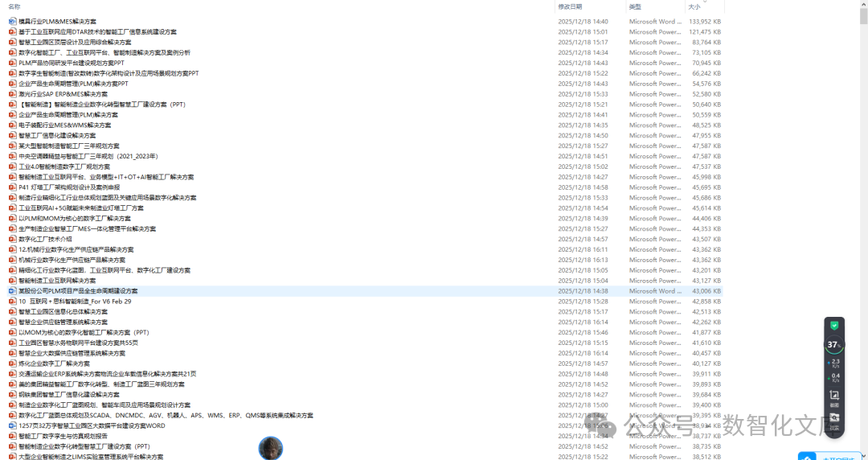Screen dimensions: 868x460
Task: Click the PowerPoint icon of 智慧工厂信息化建设解决方案
Action: point(13,136)
